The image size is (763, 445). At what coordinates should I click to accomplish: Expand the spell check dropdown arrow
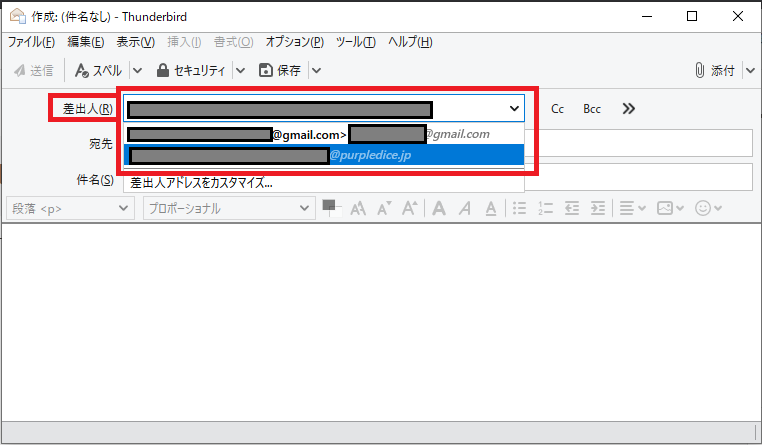tap(138, 71)
